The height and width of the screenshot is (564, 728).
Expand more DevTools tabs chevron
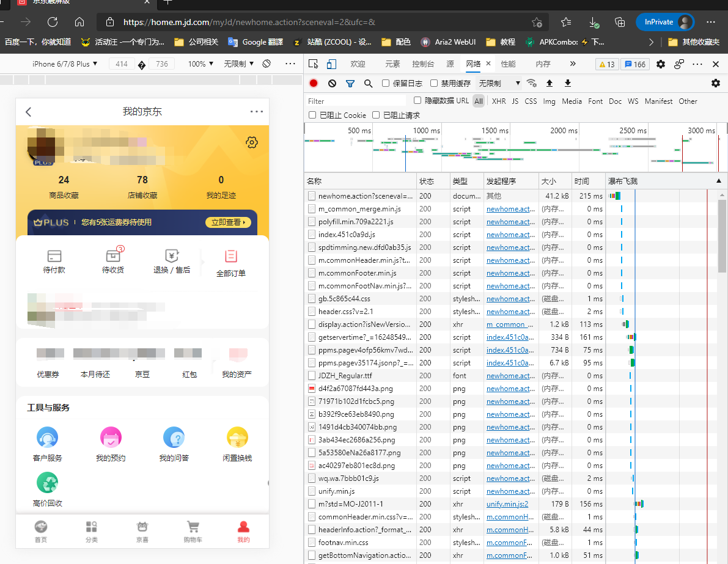click(x=573, y=64)
